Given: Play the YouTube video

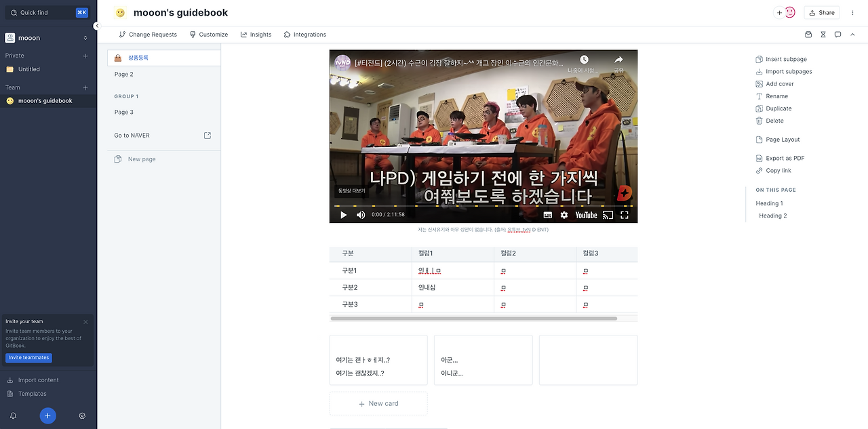Looking at the screenshot, I should click(343, 215).
